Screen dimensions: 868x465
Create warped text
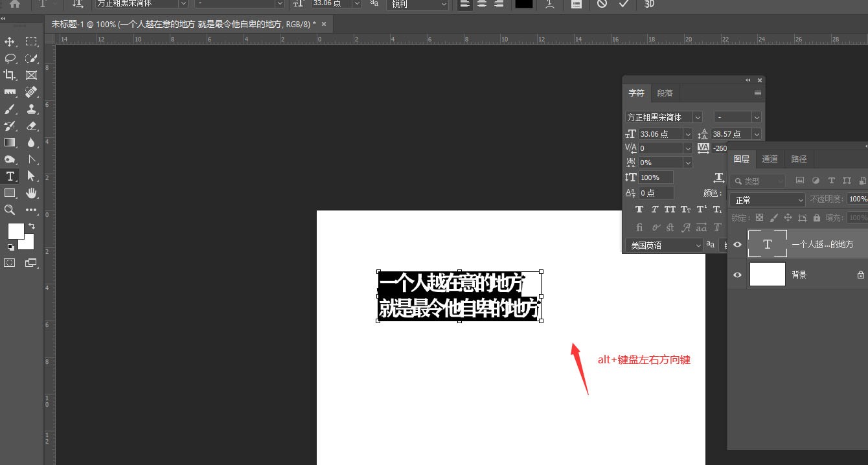(x=550, y=4)
